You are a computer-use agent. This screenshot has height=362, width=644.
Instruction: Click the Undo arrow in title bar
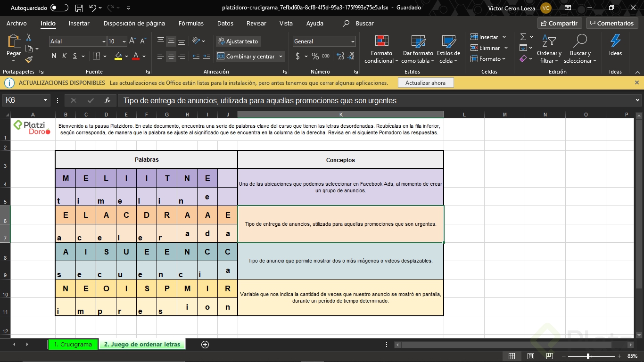[92, 8]
